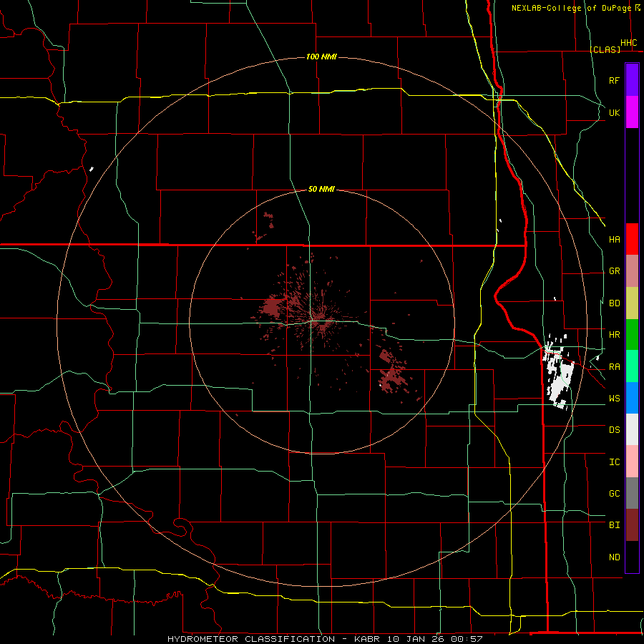Pick the mint green RA legend swatch
The width and height of the screenshot is (644, 644).
[x=632, y=366]
